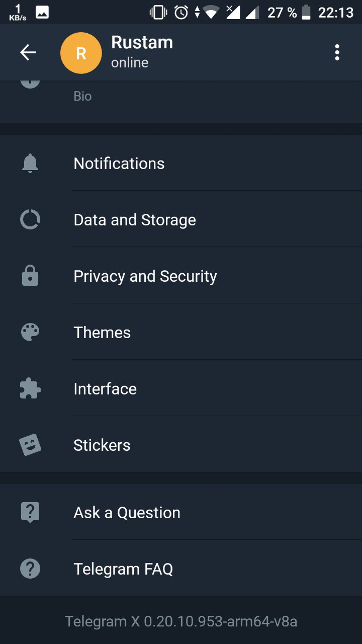Open Notifications settings
The width and height of the screenshot is (362, 644).
(119, 164)
